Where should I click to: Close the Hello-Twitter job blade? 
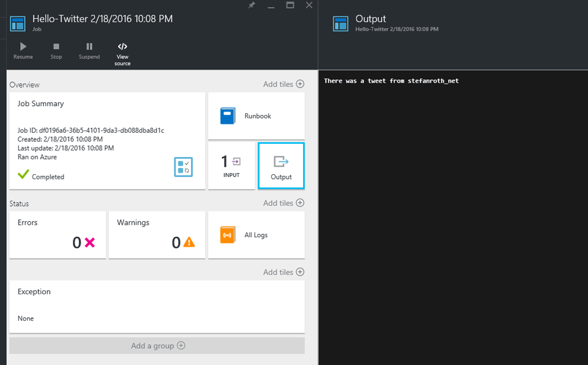tap(309, 5)
